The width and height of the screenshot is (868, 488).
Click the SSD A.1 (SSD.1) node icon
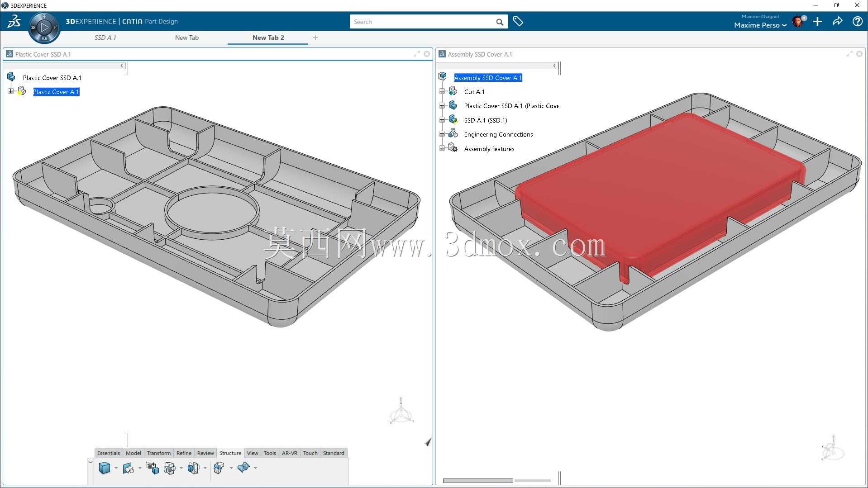(453, 120)
